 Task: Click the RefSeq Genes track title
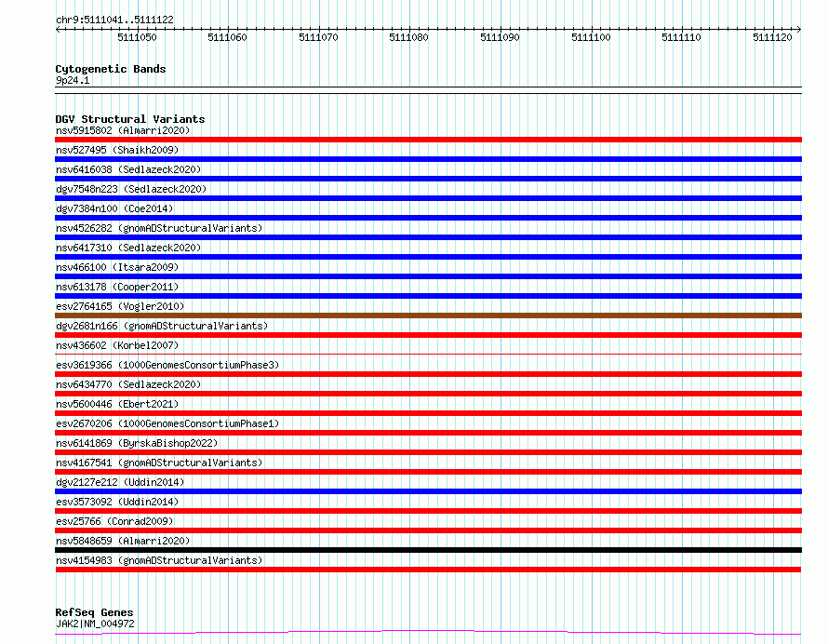pos(94,612)
